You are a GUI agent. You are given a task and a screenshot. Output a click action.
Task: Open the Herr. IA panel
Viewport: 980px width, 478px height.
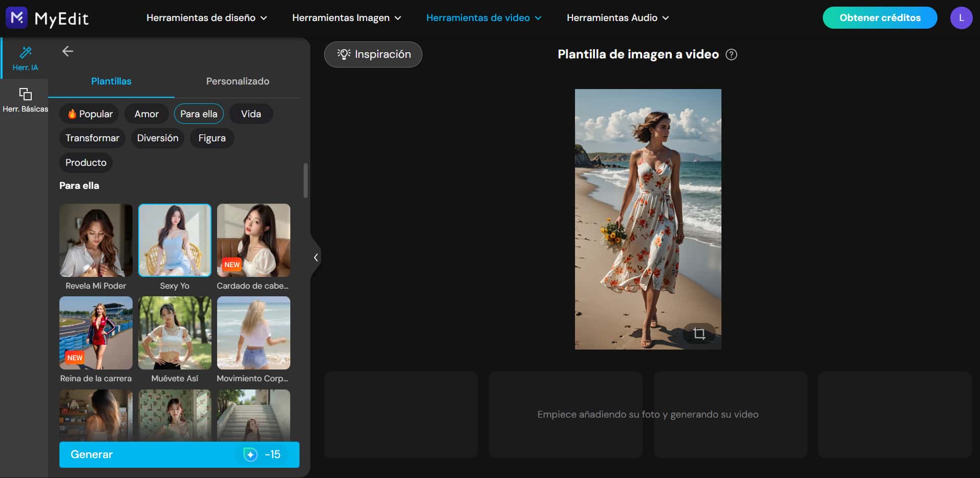click(x=25, y=57)
